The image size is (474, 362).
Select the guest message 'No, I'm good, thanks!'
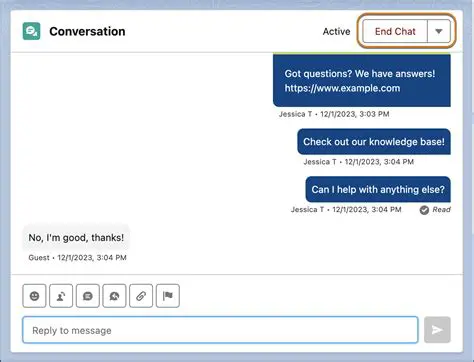pyautogui.click(x=76, y=238)
